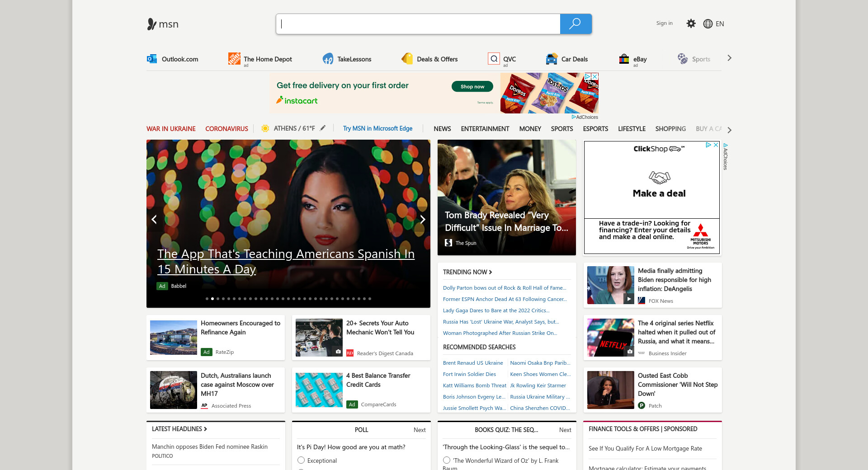
Task: Expand more categories in the navigation bar
Action: click(x=729, y=130)
